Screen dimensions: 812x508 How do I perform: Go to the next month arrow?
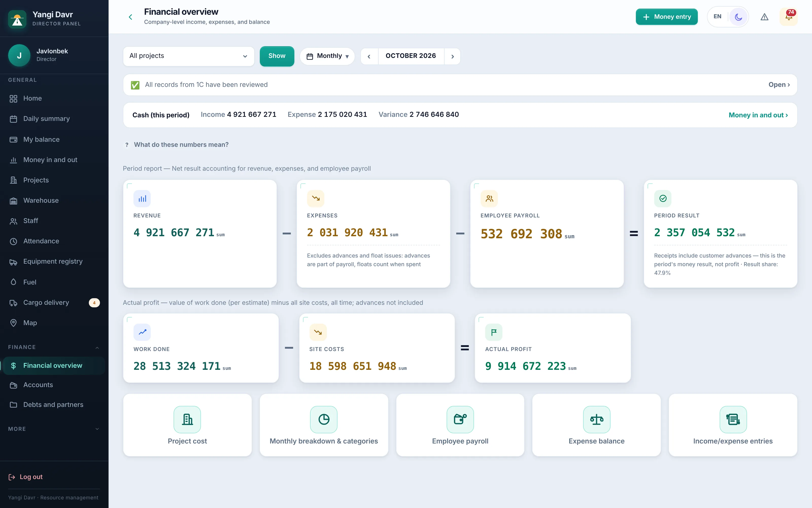[x=452, y=56]
